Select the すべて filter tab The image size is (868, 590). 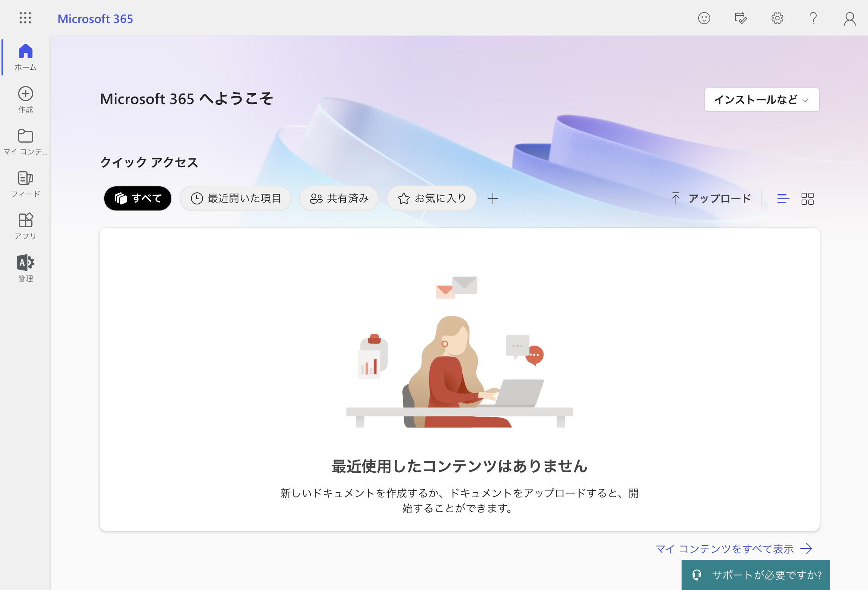(138, 198)
